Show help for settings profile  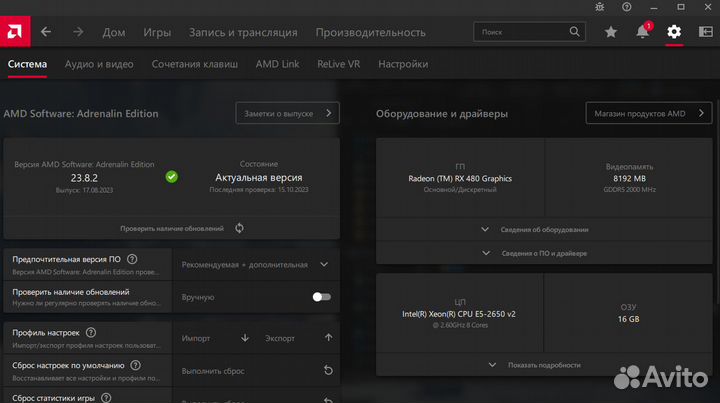[91, 332]
